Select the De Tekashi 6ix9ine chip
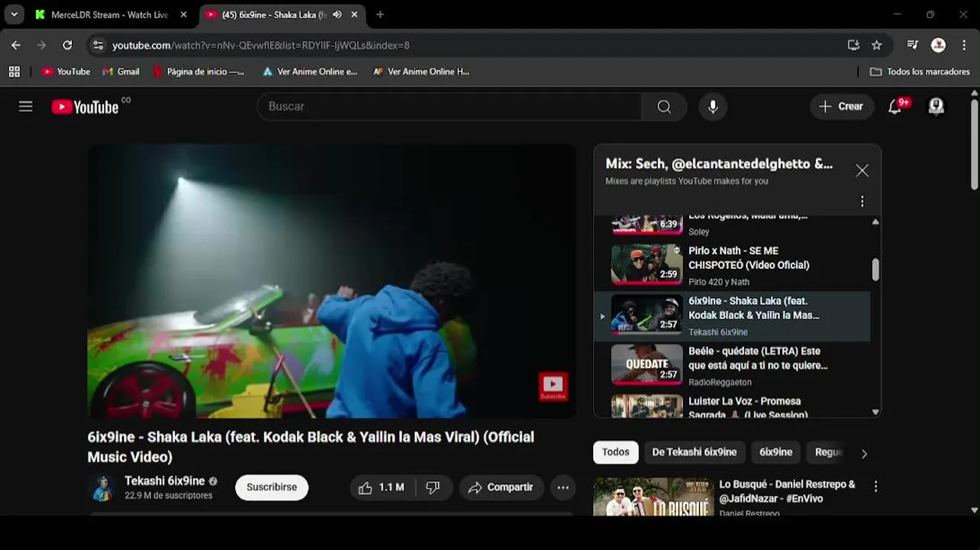Screen dimensions: 980x550 [694, 452]
